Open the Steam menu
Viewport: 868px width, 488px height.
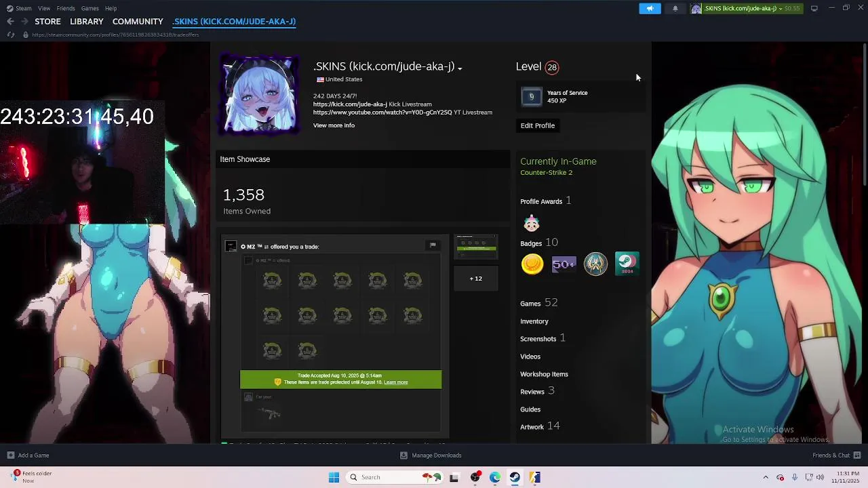pos(24,8)
